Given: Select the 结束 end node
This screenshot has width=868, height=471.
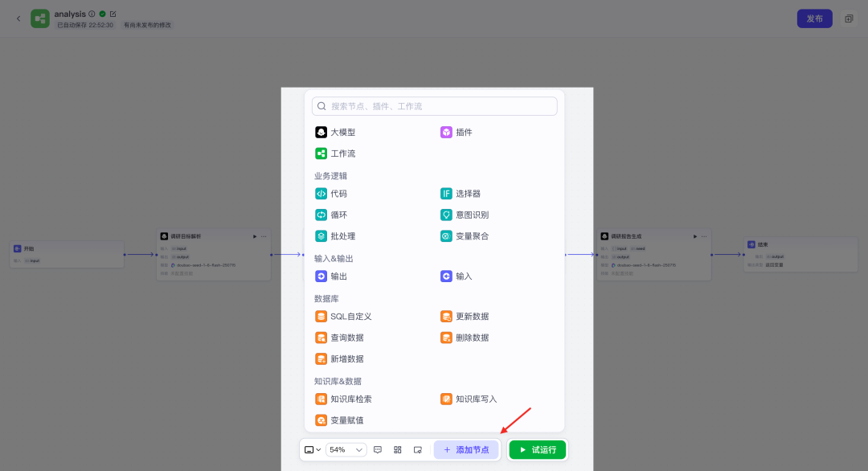Looking at the screenshot, I should coord(801,255).
